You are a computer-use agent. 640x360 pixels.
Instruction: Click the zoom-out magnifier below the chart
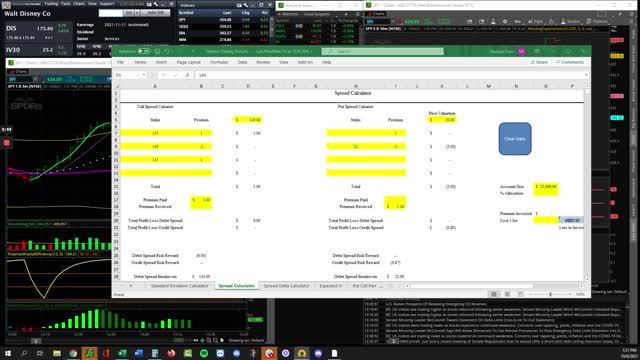(x=215, y=340)
